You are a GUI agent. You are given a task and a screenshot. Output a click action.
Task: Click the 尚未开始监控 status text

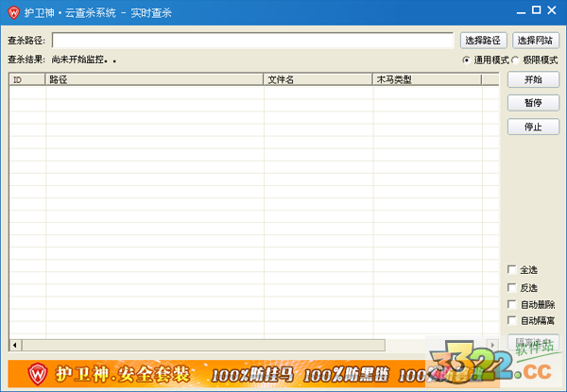point(84,60)
